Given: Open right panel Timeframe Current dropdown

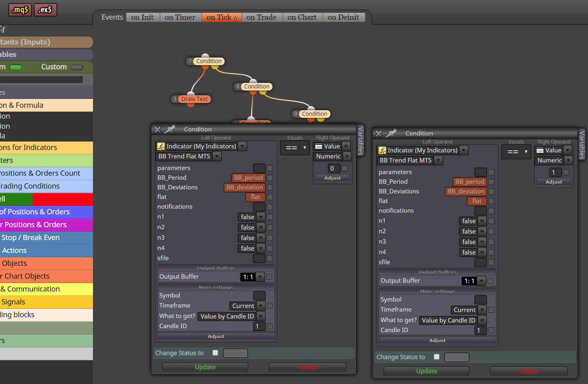Looking at the screenshot, I should tap(482, 310).
